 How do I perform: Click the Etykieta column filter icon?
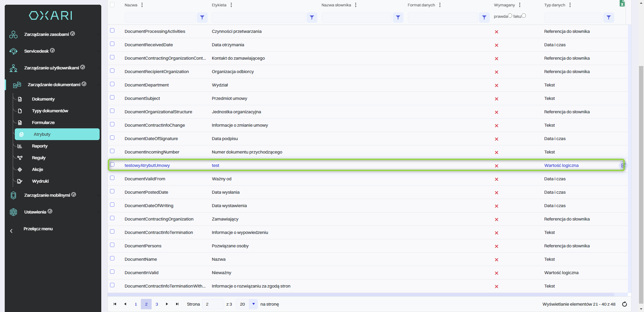(x=312, y=17)
